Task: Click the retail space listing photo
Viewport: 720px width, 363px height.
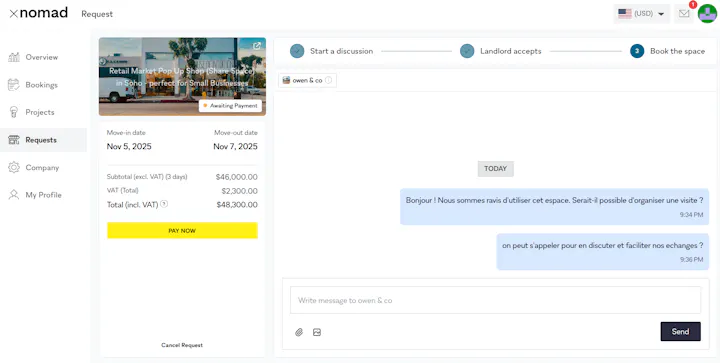Action: click(x=182, y=77)
